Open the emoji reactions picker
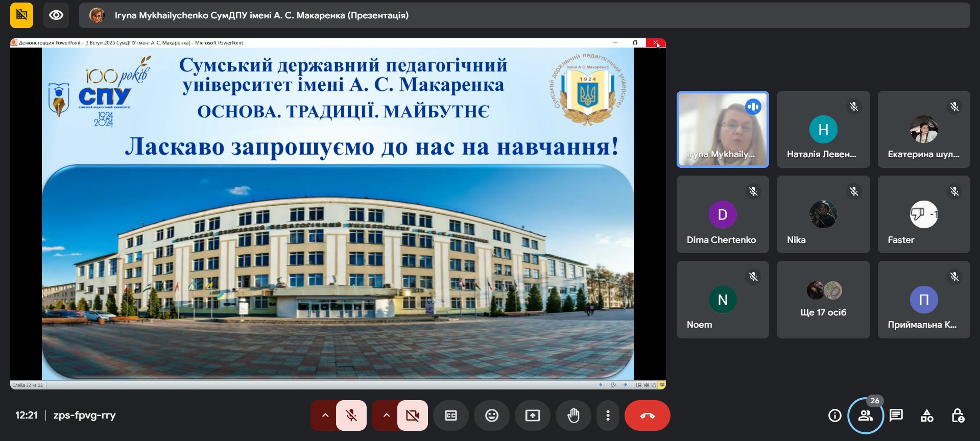 492,415
